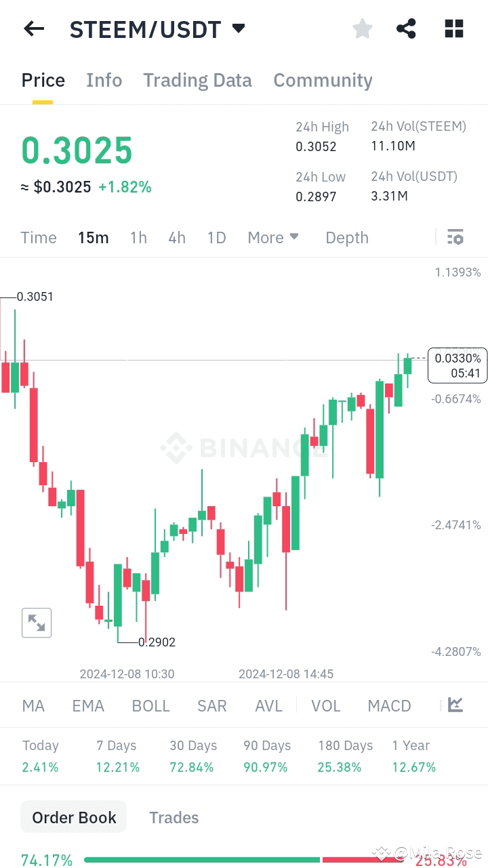Select the 1D timeframe
This screenshot has width=488, height=868.
pyautogui.click(x=216, y=237)
